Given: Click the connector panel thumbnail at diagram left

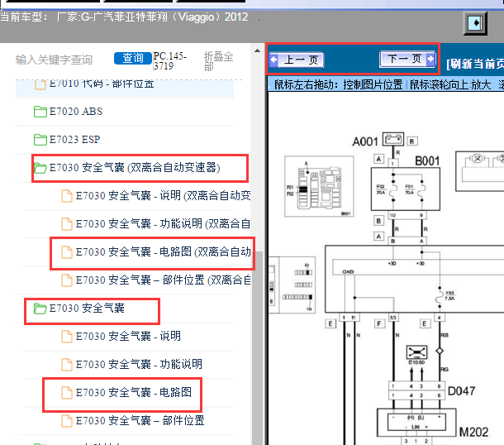Looking at the screenshot, I should click(292, 285).
